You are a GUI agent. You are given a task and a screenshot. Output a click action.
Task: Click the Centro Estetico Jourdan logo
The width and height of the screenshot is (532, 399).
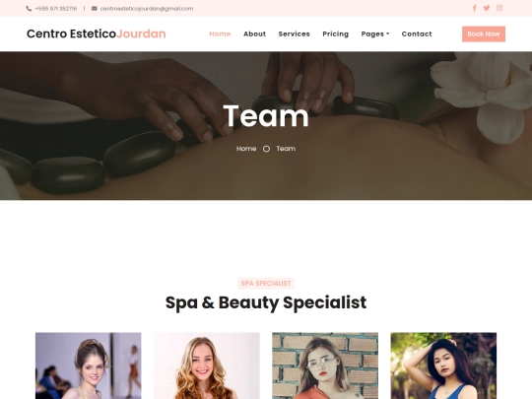tap(97, 33)
